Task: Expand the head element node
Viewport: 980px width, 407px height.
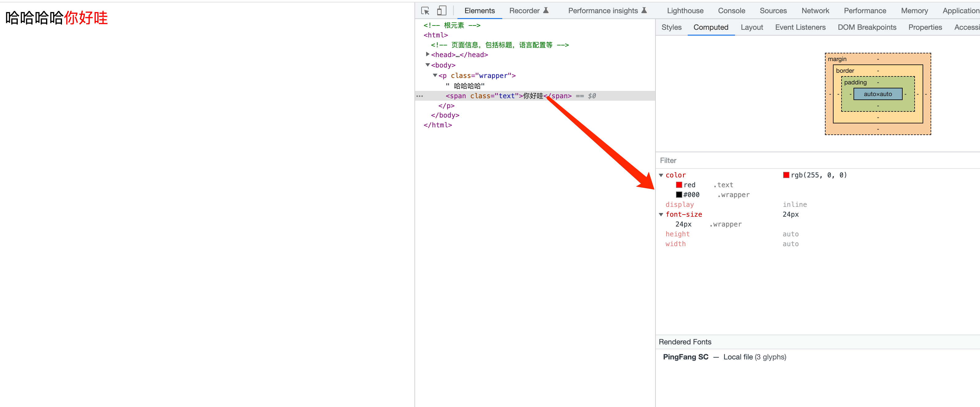Action: click(428, 54)
